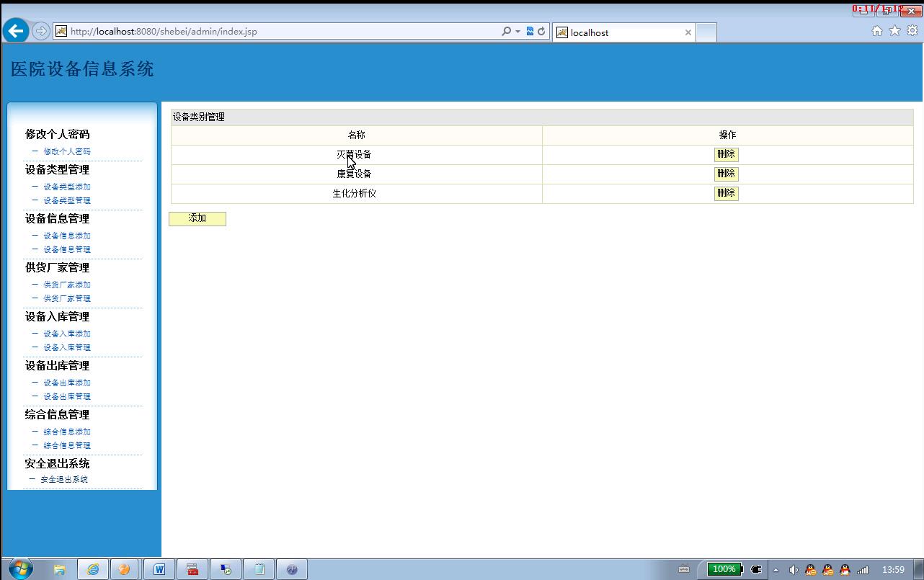Go back with the browser Back arrow
Image resolution: width=924 pixels, height=580 pixels.
[x=16, y=31]
